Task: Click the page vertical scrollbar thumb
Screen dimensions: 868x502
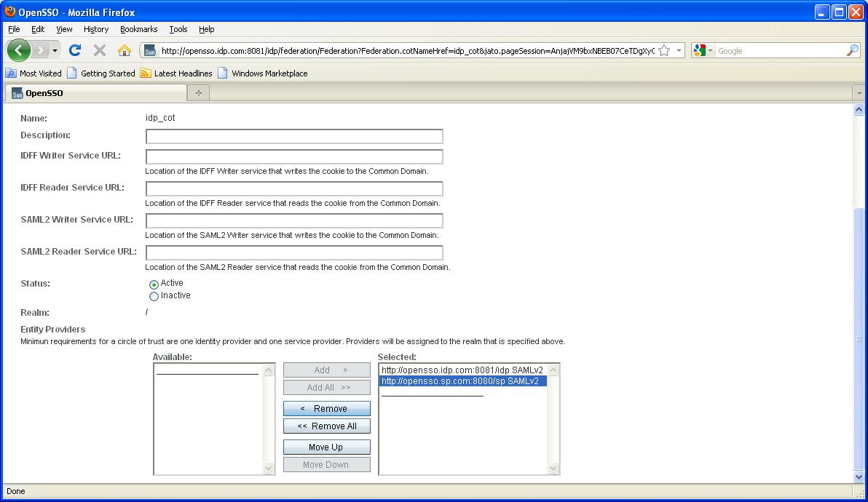Action: (859, 338)
